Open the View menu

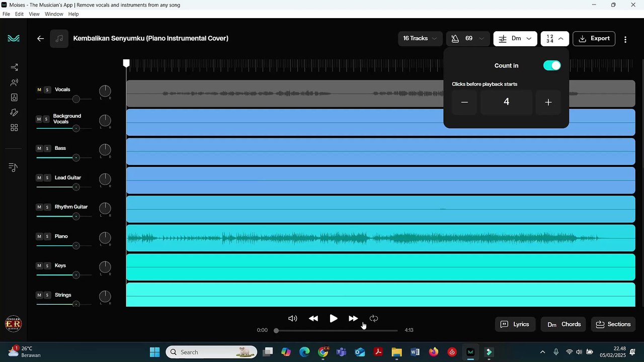pos(34,14)
